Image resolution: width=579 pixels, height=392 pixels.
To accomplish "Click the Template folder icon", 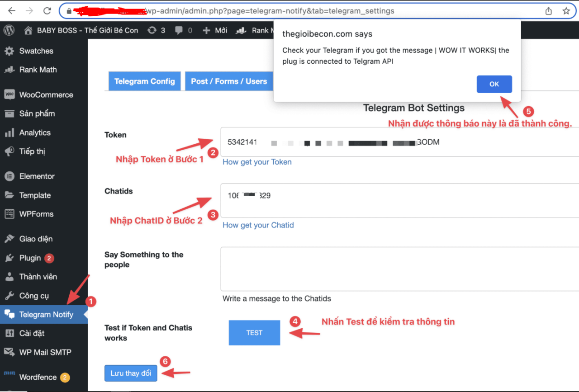I will point(9,195).
